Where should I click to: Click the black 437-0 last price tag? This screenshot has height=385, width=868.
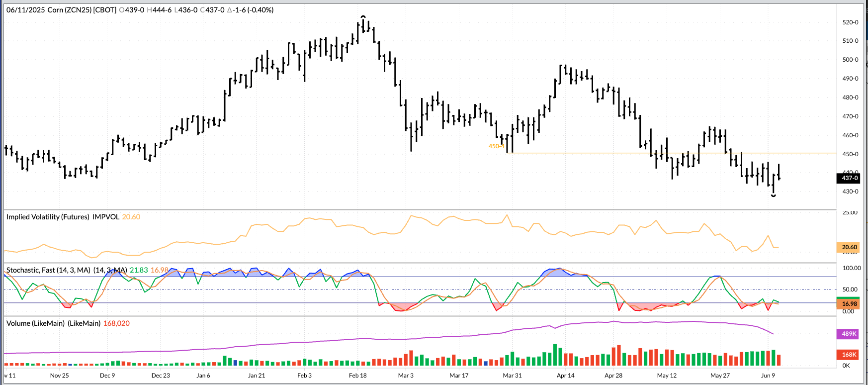[x=849, y=178]
